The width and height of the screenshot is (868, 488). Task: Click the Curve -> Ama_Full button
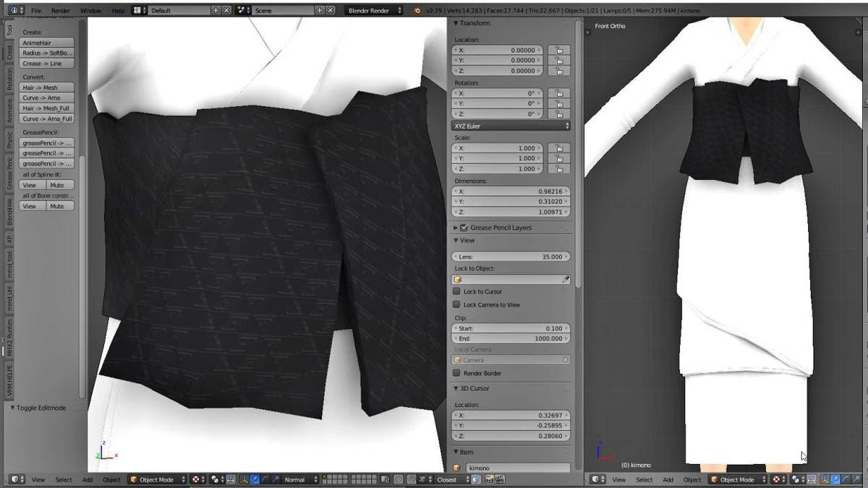click(47, 119)
